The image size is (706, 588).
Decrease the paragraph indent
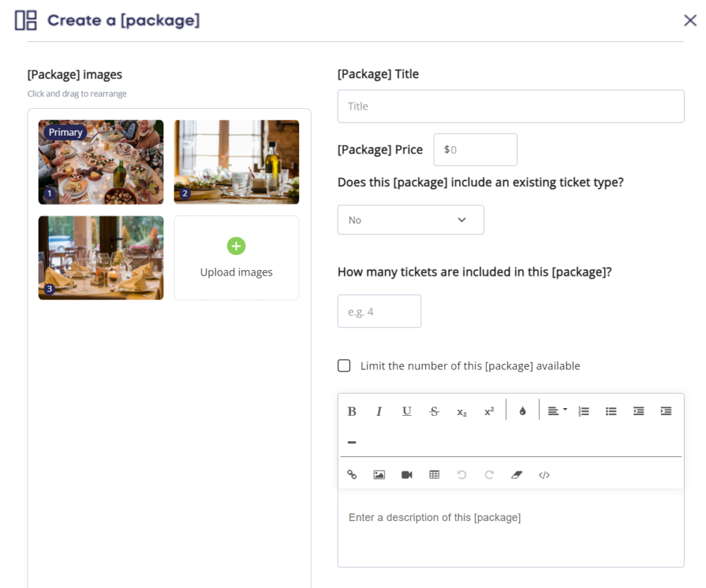(638, 411)
